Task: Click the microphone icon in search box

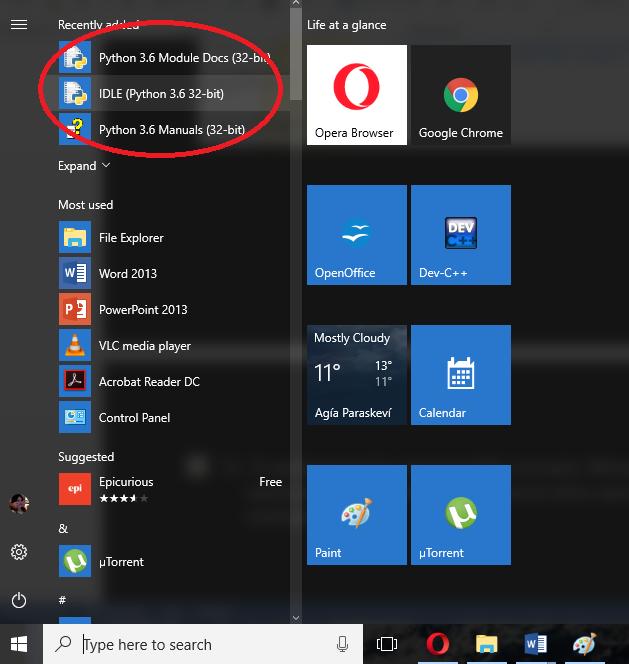Action: pyautogui.click(x=342, y=644)
